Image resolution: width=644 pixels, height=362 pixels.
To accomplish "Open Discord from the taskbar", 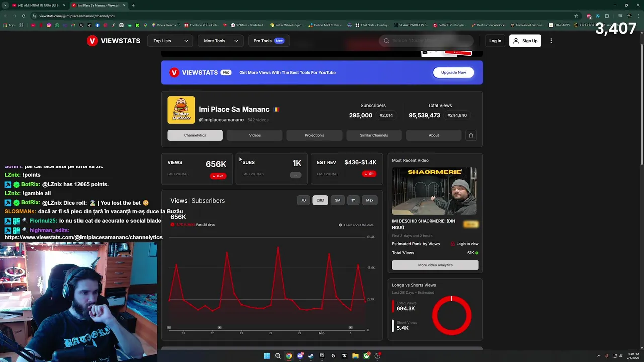I will [300, 356].
